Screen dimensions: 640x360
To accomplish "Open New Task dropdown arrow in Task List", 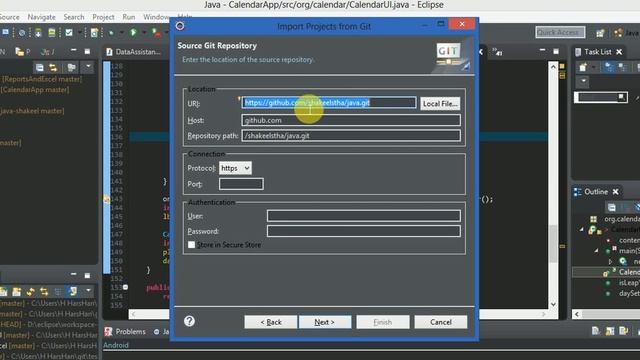I will coord(594,67).
